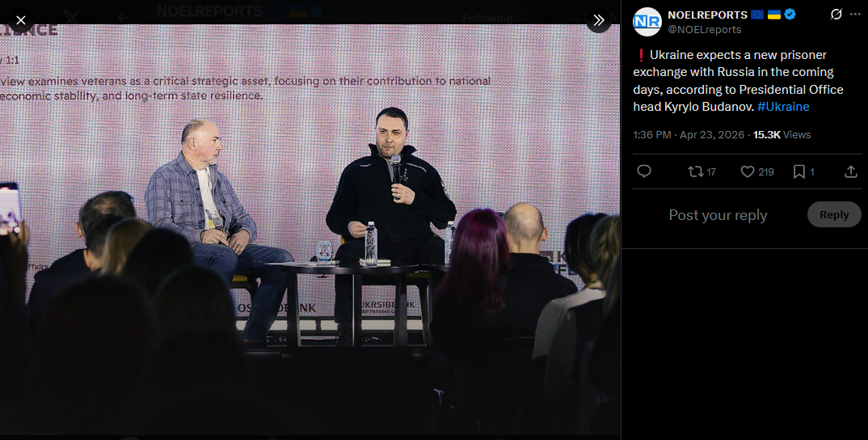Click the NOELREPORTS display name
868x440 pixels.
[707, 15]
